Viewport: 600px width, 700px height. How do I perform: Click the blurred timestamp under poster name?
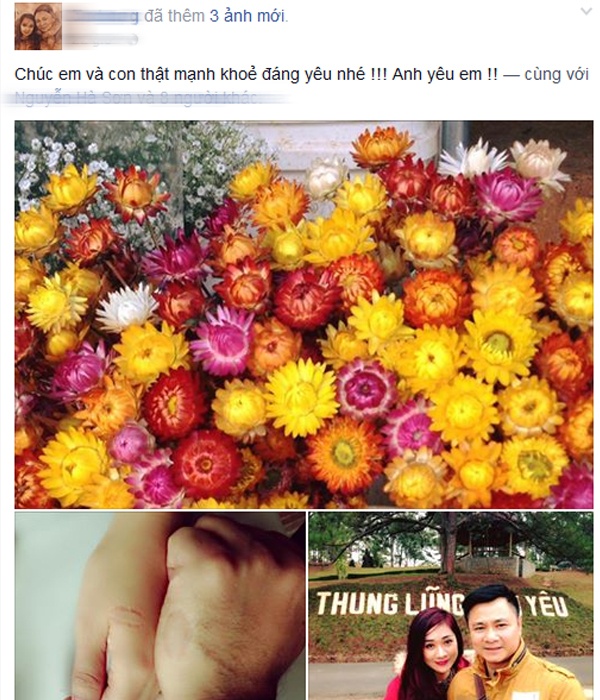pyautogui.click(x=100, y=39)
